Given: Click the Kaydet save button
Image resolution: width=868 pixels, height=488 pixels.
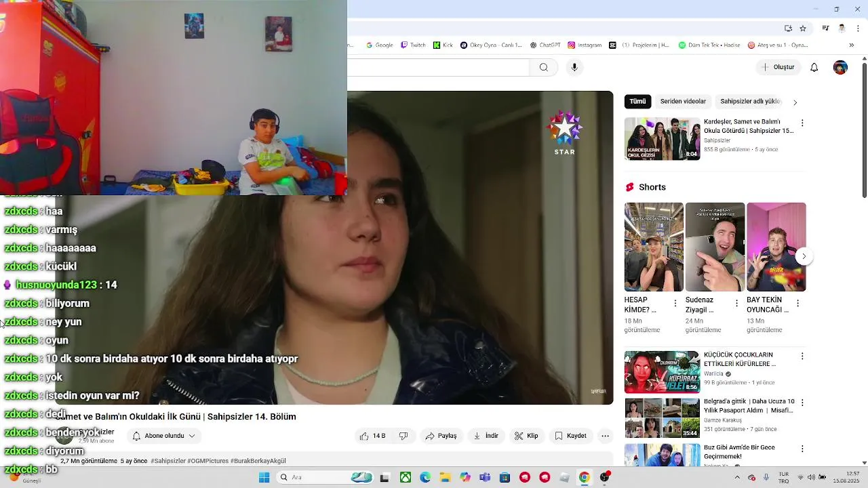Looking at the screenshot, I should [570, 436].
